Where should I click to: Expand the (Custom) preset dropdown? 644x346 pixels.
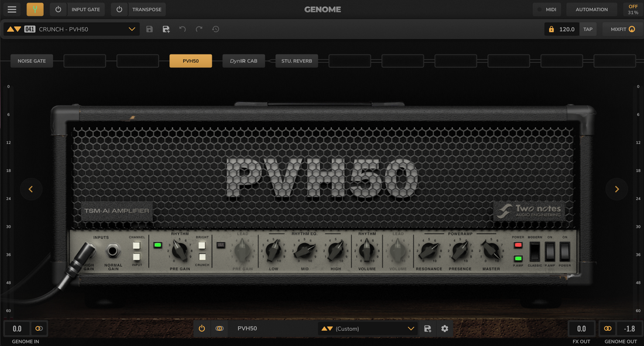click(x=411, y=329)
